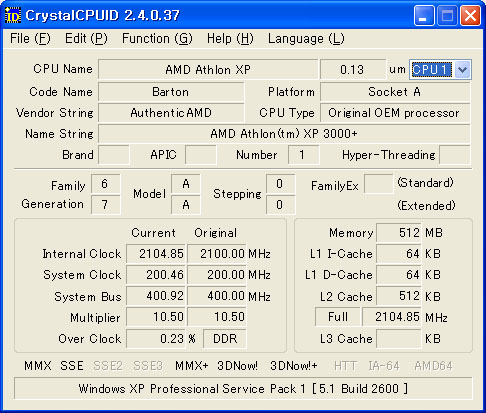Screen dimensions: 486x413
Task: Click current Internal Clock 2104.85
Action: pos(155,254)
